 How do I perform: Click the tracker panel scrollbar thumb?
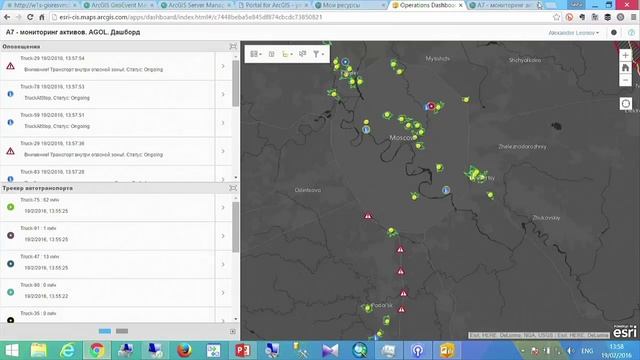236,227
